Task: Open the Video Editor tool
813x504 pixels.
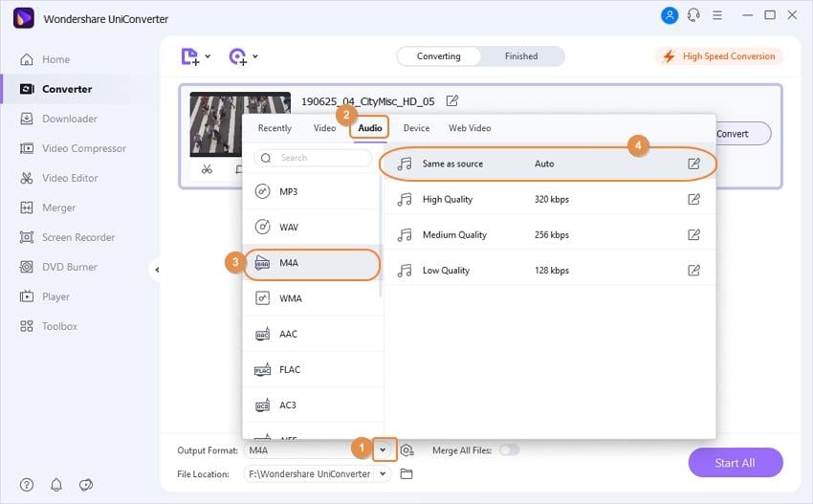Action: pyautogui.click(x=58, y=178)
